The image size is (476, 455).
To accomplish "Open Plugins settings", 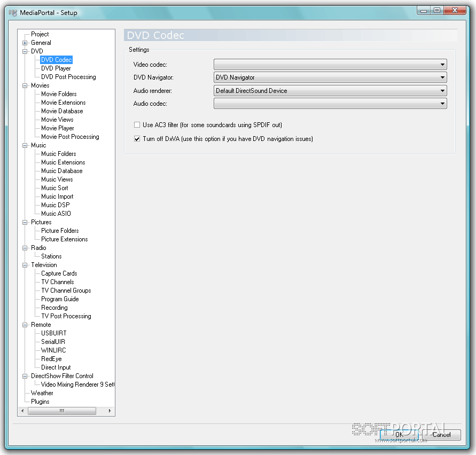I will [x=40, y=402].
